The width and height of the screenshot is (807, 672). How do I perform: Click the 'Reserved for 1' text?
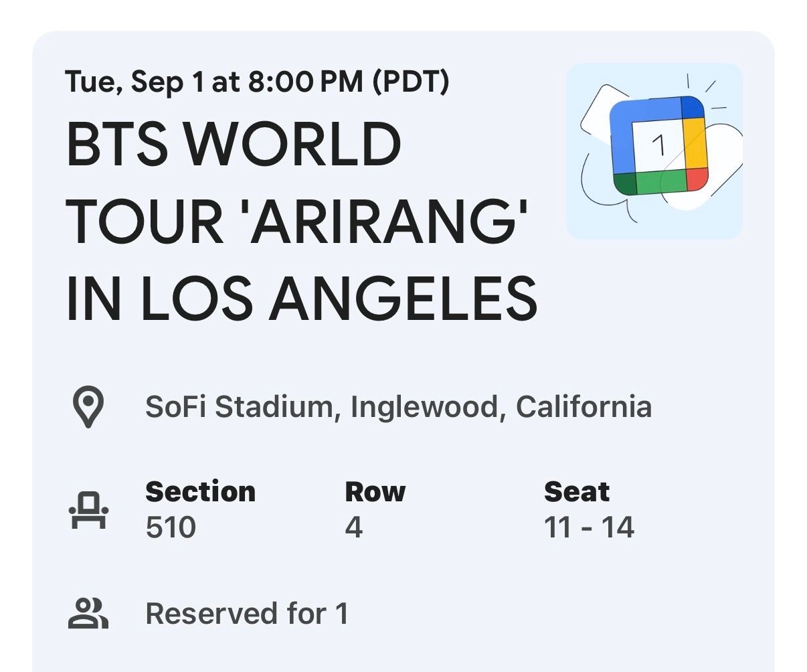coord(247,614)
